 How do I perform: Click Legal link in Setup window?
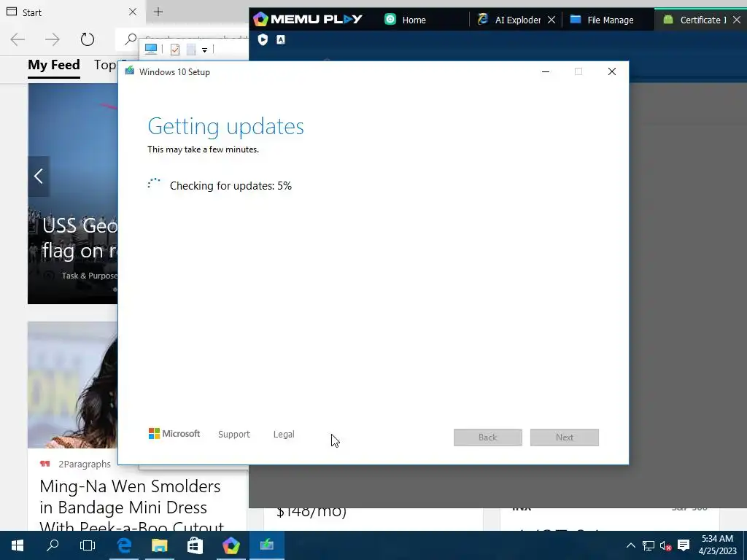pyautogui.click(x=284, y=435)
